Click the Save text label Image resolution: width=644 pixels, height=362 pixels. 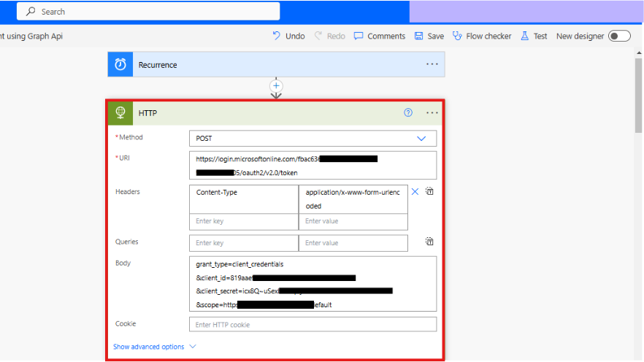click(436, 36)
